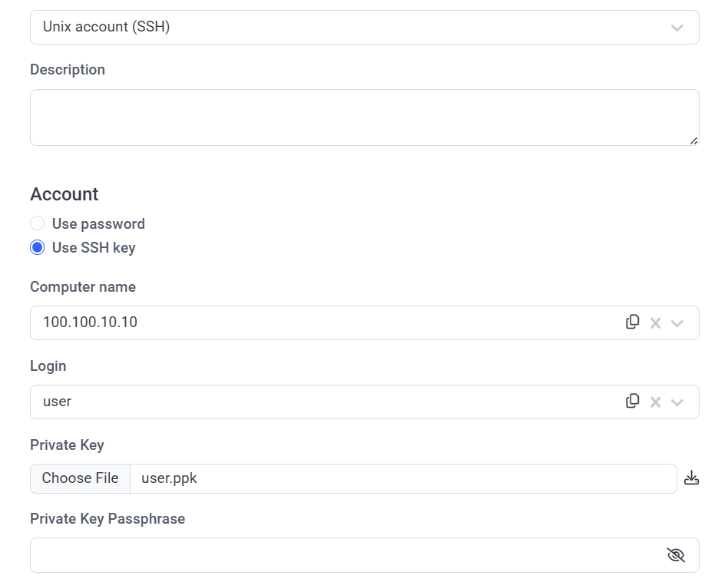Expand the Login dropdown arrow
This screenshot has height=582, width=728.
(677, 402)
